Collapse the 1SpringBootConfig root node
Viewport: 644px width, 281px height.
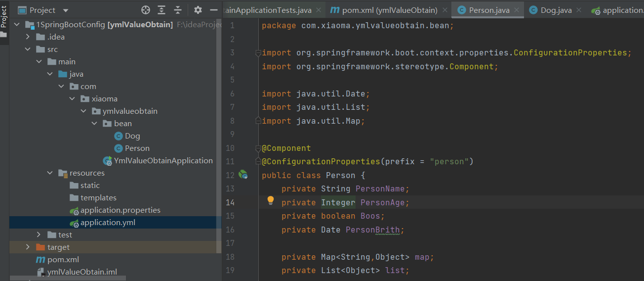pos(17,24)
